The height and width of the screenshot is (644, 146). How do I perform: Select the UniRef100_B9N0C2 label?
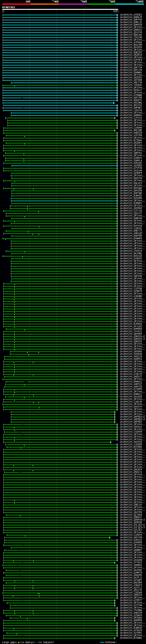(131, 394)
